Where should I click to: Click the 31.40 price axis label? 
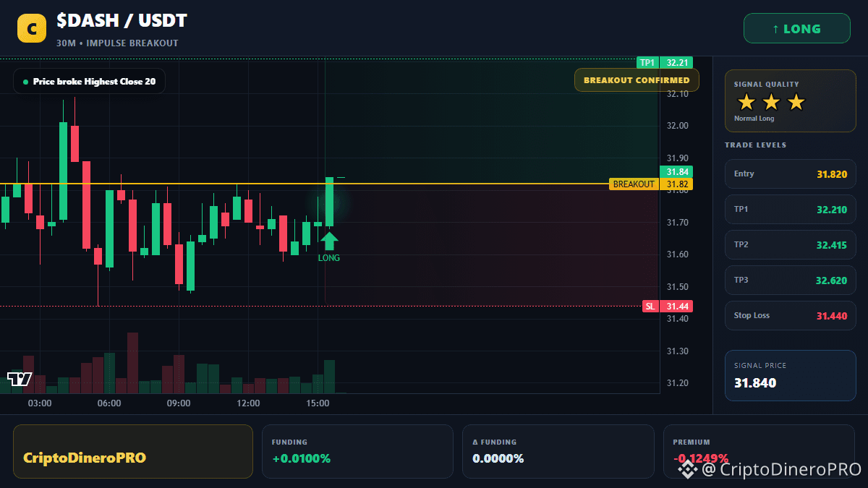point(678,319)
